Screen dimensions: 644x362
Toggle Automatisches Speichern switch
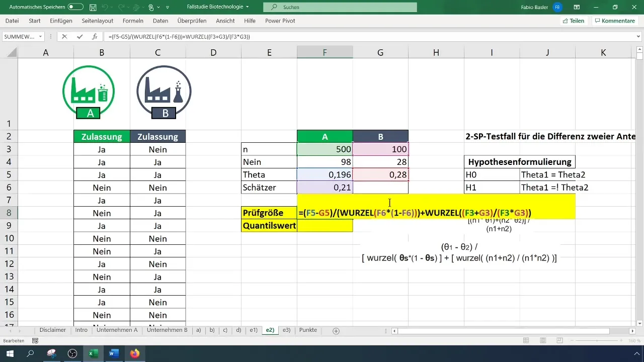click(75, 7)
